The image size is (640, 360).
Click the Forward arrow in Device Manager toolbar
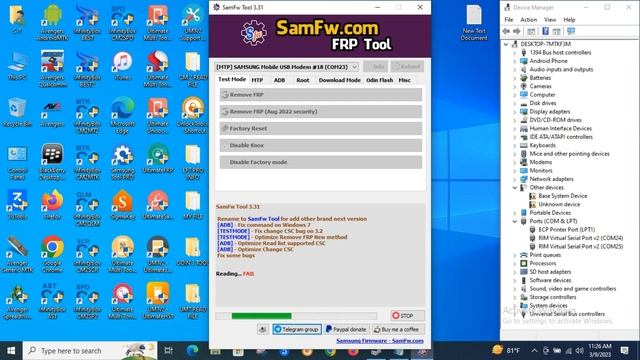[517, 31]
